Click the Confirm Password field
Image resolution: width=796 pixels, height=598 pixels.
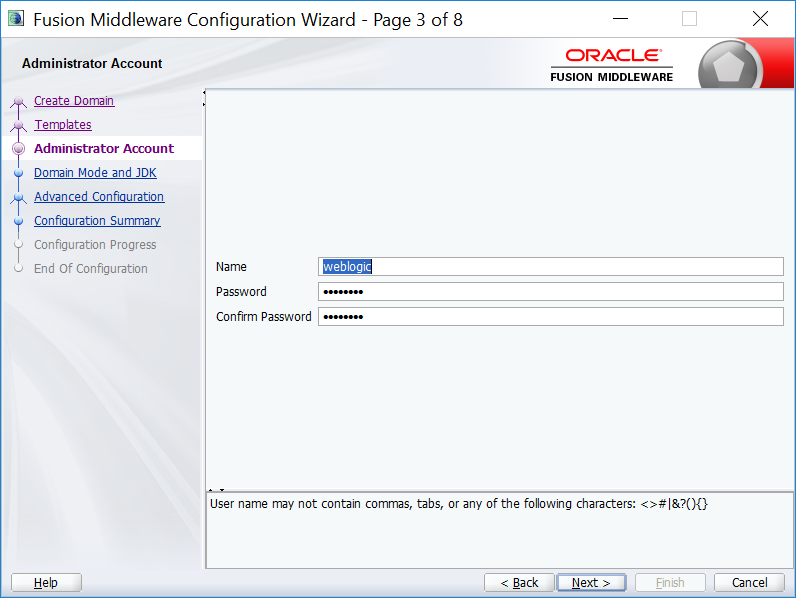(550, 317)
